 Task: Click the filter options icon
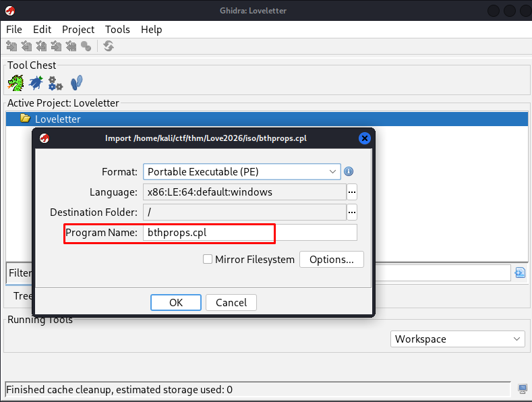click(520, 273)
